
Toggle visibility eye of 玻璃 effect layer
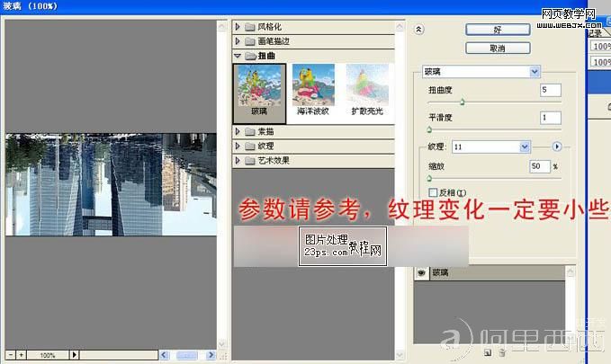(x=420, y=271)
